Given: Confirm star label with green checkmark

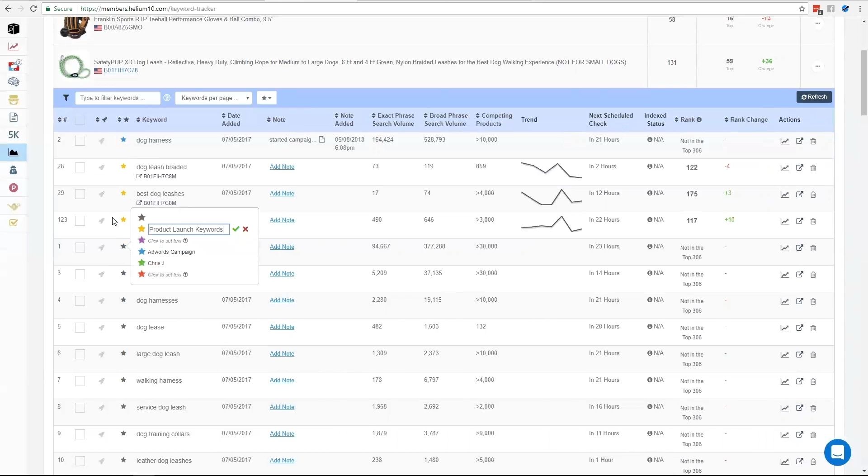Looking at the screenshot, I should [236, 229].
